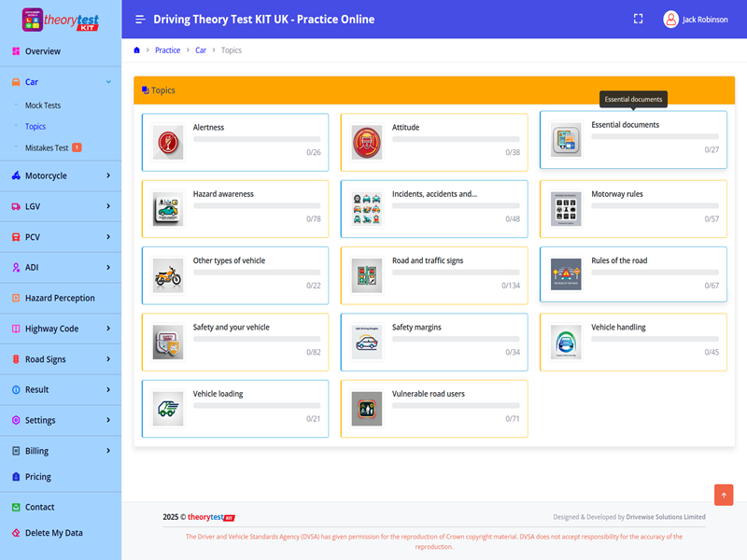Collapse the Car sidebar section chevron

(108, 82)
